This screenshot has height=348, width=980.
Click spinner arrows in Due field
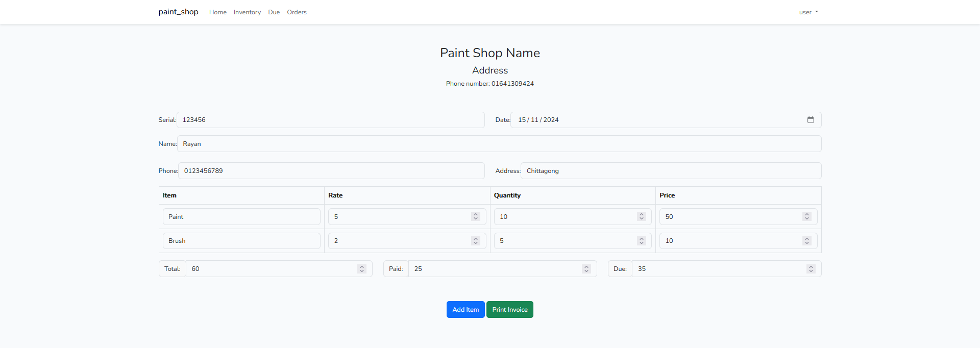[x=811, y=269]
